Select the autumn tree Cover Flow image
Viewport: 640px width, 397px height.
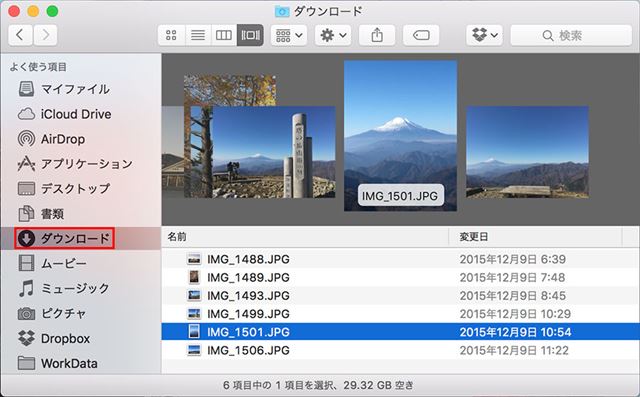click(229, 91)
